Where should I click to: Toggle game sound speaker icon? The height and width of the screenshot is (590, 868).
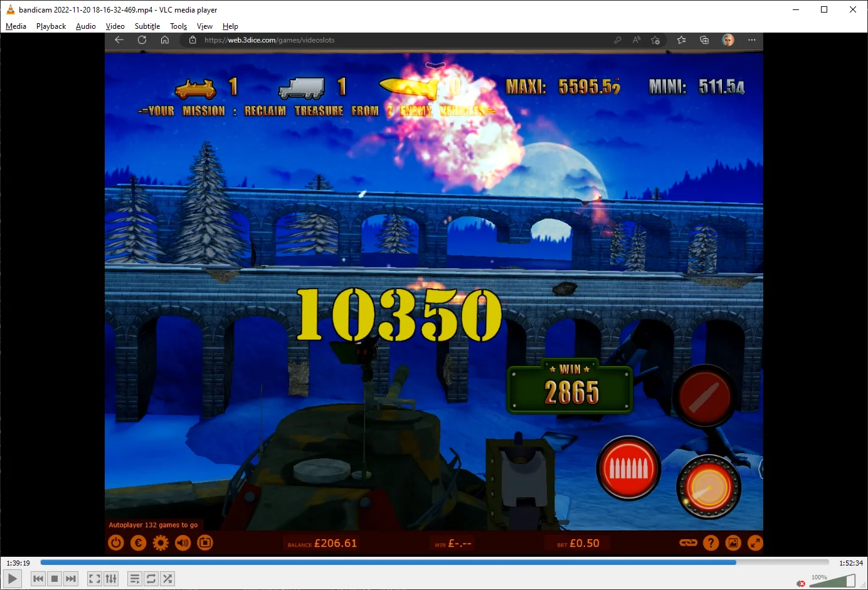[183, 543]
